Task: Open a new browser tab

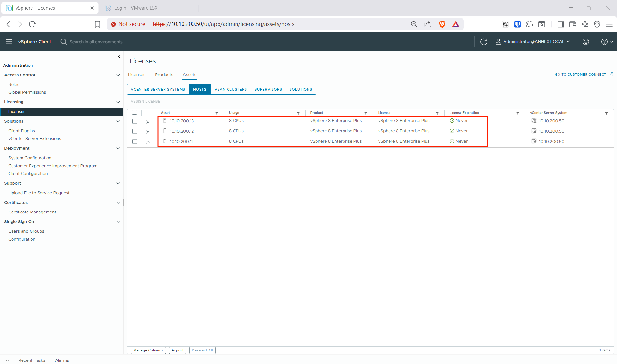Action: pyautogui.click(x=206, y=8)
